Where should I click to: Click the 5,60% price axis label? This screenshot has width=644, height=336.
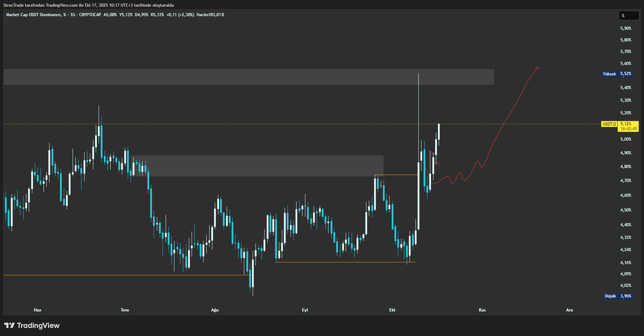point(626,64)
